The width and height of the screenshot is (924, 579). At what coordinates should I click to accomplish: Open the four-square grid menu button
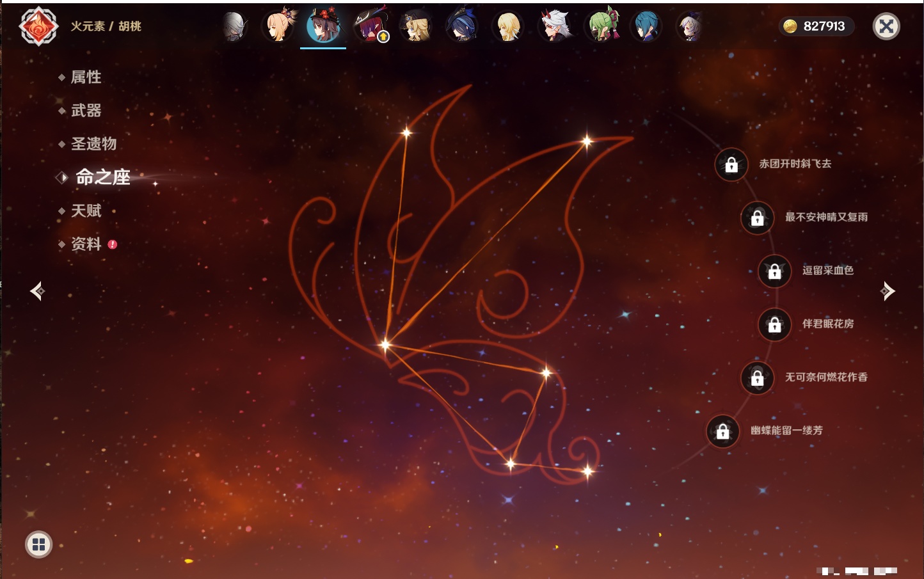point(38,544)
